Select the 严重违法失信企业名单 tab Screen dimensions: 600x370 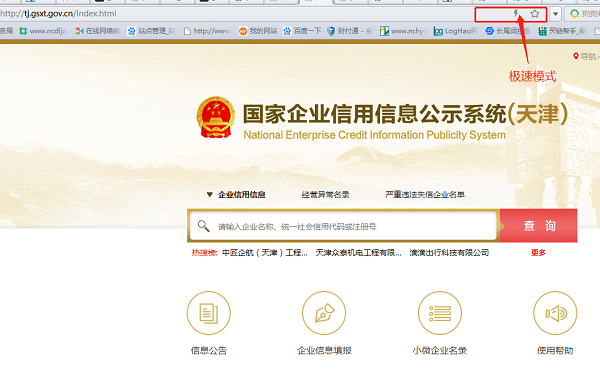pyautogui.click(x=425, y=195)
